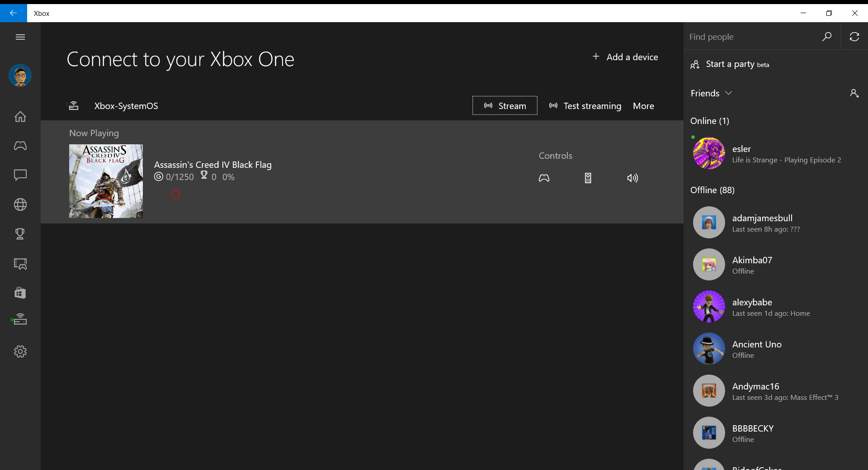Open the Store icon in the sidebar
Image resolution: width=868 pixels, height=470 pixels.
coord(20,293)
